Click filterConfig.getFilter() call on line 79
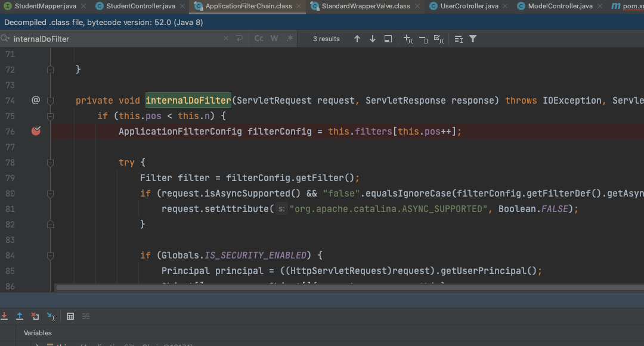Image resolution: width=644 pixels, height=346 pixels. click(290, 178)
